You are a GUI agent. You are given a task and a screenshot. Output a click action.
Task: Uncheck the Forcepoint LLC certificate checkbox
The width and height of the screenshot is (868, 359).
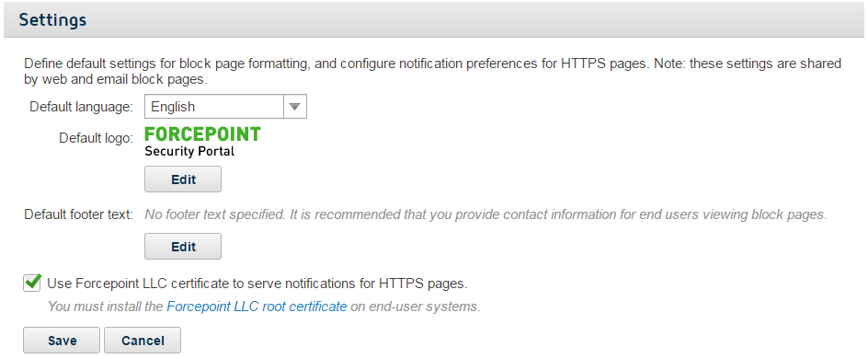pos(31,283)
